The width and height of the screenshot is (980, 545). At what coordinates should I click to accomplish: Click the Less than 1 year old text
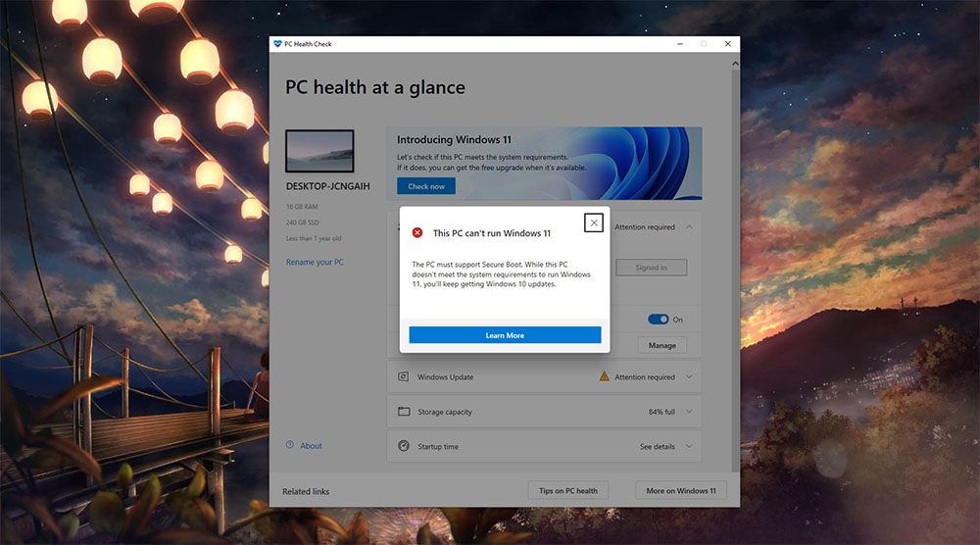314,238
